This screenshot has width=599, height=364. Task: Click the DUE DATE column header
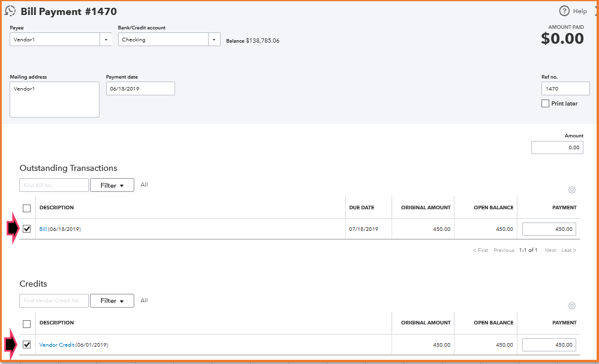coord(362,207)
